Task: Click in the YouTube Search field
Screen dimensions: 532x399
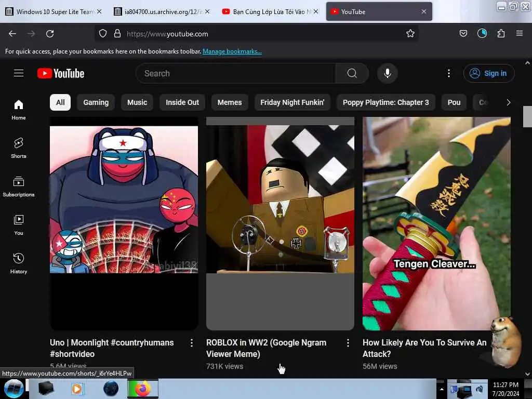Action: click(x=236, y=73)
